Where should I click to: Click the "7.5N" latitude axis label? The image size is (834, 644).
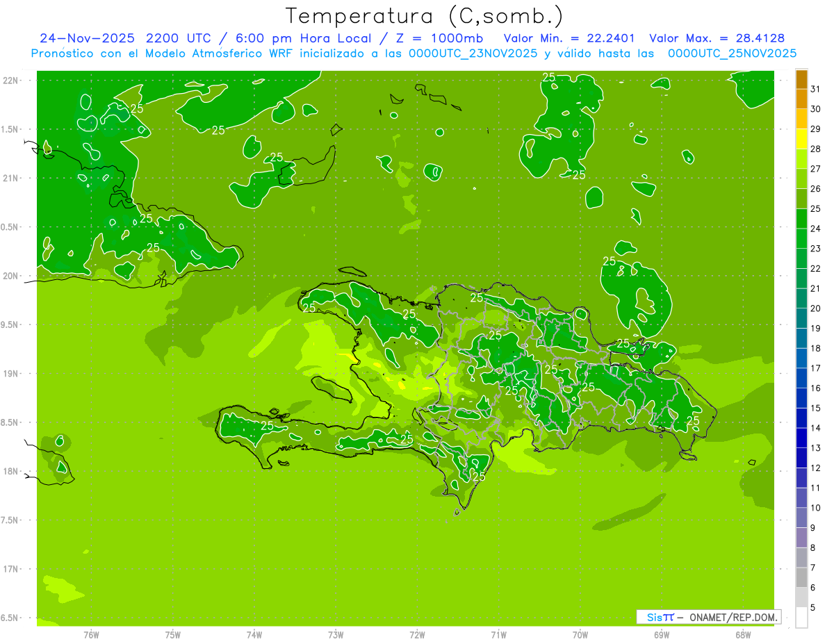tap(10, 520)
